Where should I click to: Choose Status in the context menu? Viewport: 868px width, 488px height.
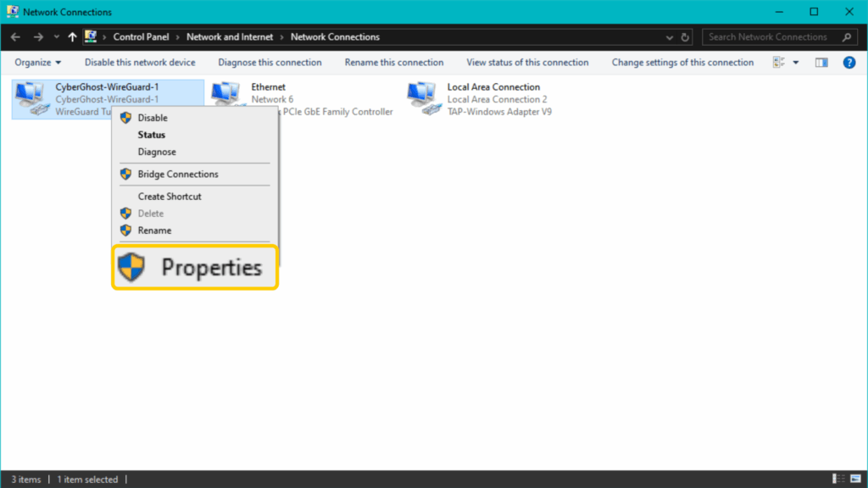pos(195,135)
